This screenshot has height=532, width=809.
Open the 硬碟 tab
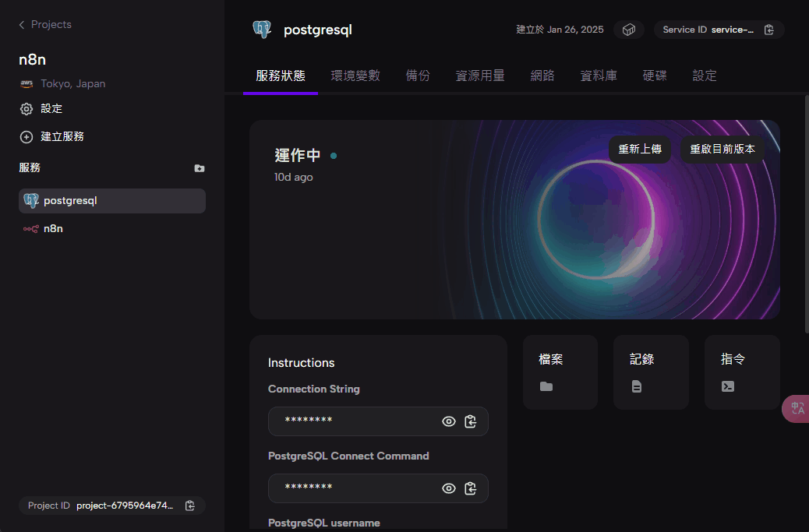[655, 76]
